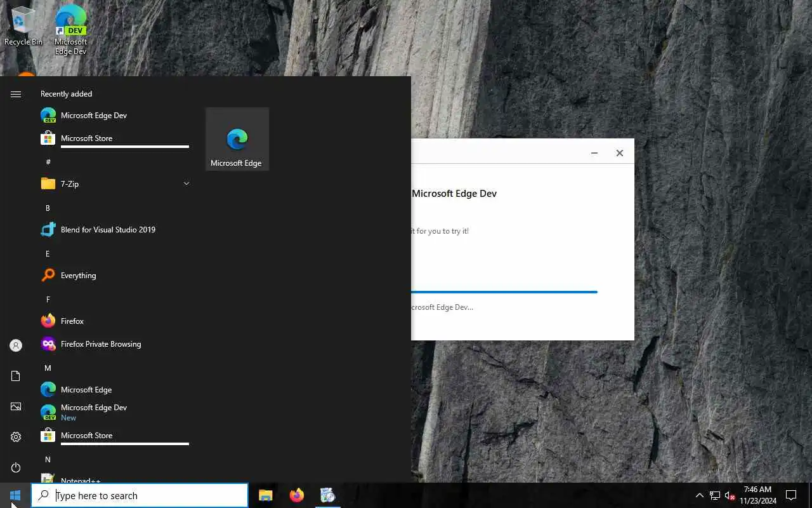The width and height of the screenshot is (812, 508).
Task: Launch Blend for Visual Studio 2019
Action: tap(114, 230)
